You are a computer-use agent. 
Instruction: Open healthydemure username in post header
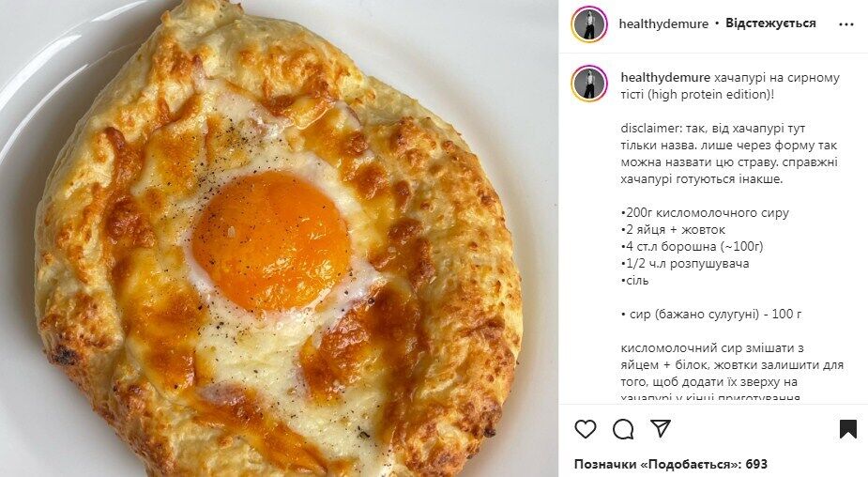click(x=663, y=23)
